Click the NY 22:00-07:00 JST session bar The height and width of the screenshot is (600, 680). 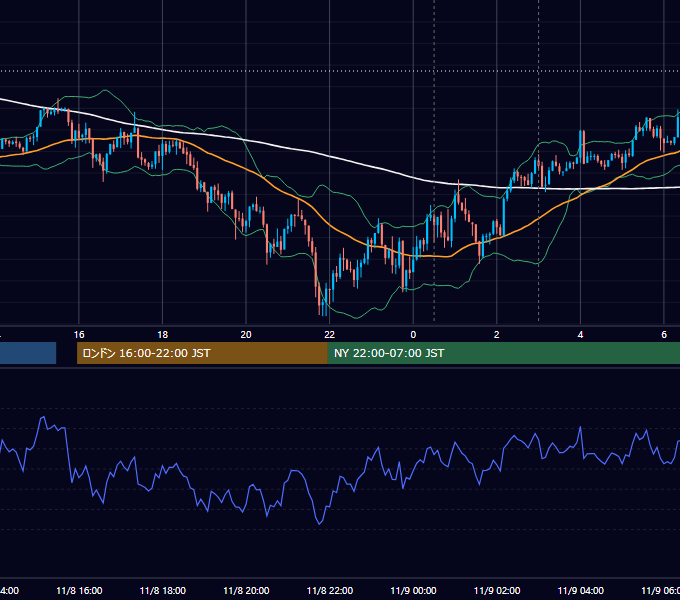(x=503, y=353)
